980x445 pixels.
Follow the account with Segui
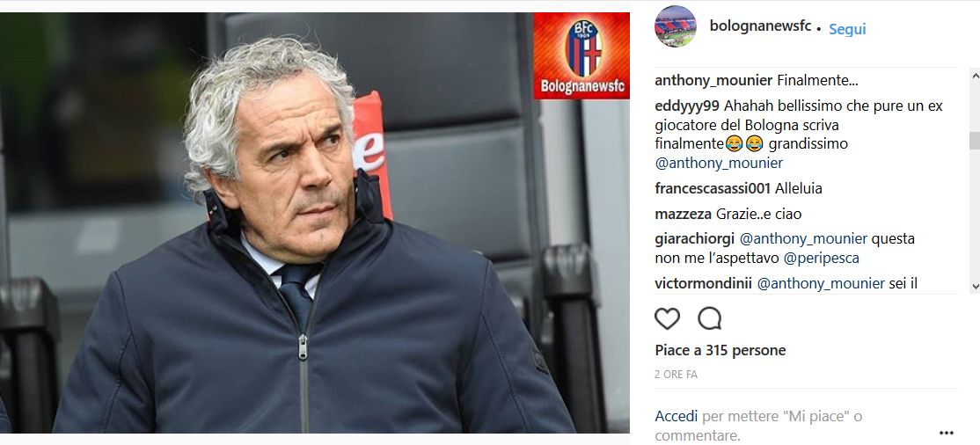tap(847, 29)
